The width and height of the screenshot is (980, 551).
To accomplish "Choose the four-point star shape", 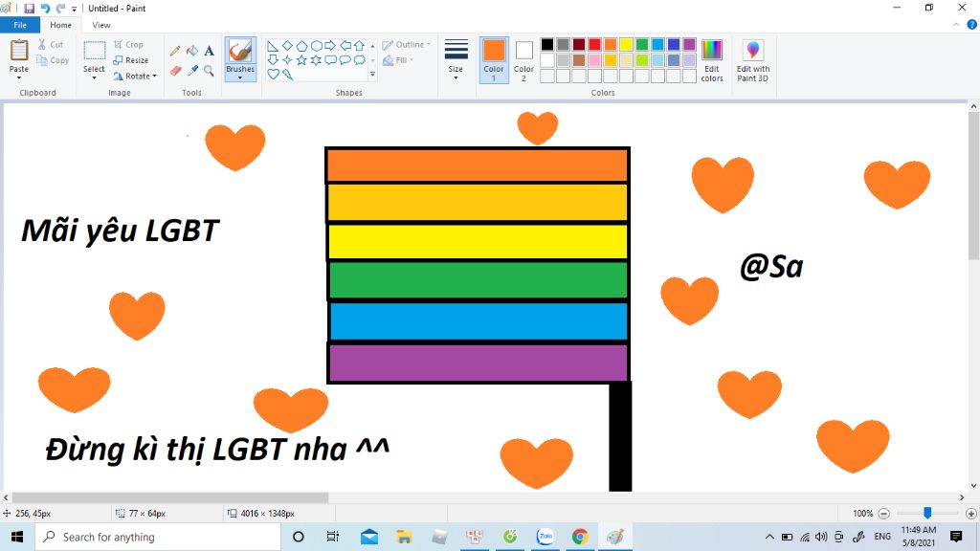I will (x=287, y=60).
